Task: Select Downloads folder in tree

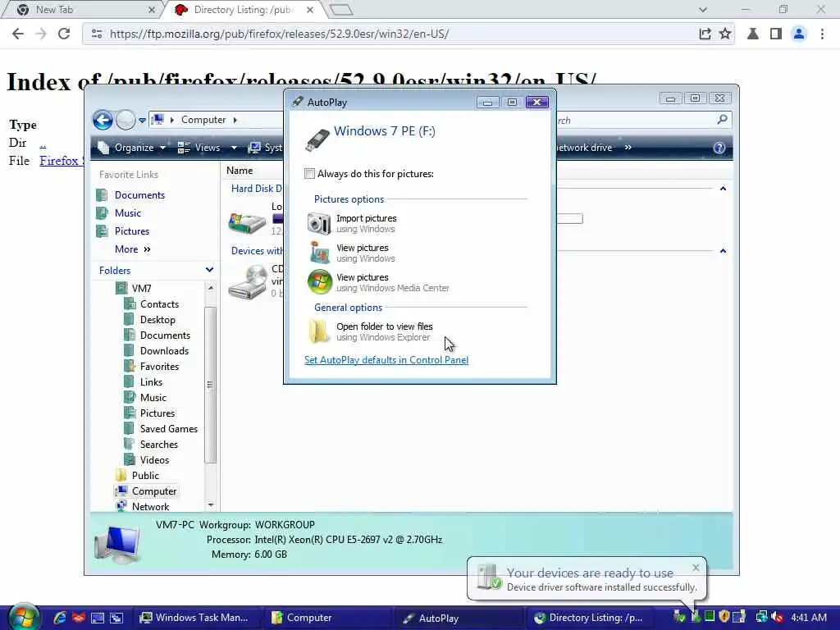Action: coord(164,351)
